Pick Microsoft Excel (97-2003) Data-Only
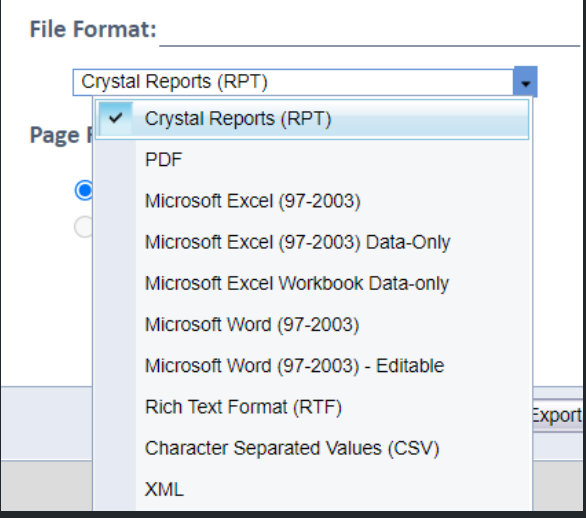The image size is (586, 518). tap(312, 242)
